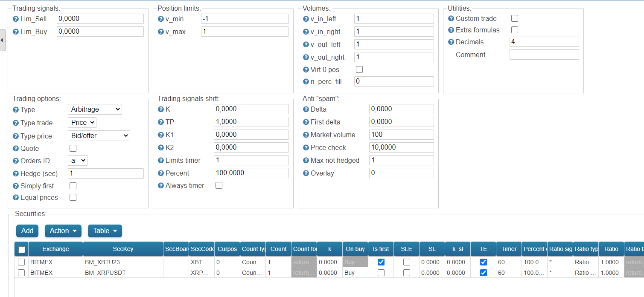Open the Table dropdown button
This screenshot has height=297, width=644.
tap(105, 231)
